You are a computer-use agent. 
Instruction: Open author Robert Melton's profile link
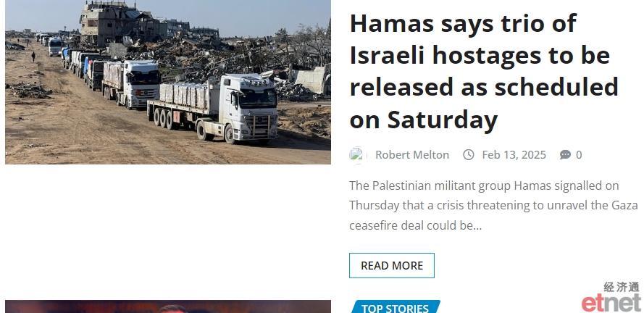tap(412, 155)
